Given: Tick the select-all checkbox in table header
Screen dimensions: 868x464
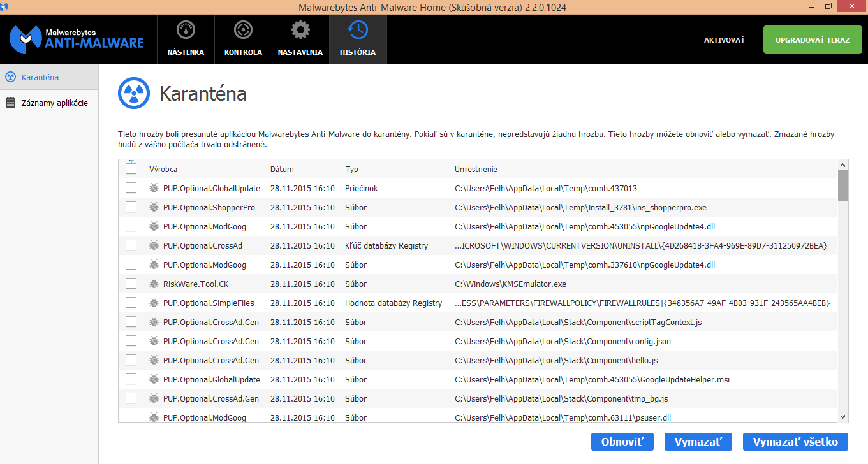Looking at the screenshot, I should 131,169.
